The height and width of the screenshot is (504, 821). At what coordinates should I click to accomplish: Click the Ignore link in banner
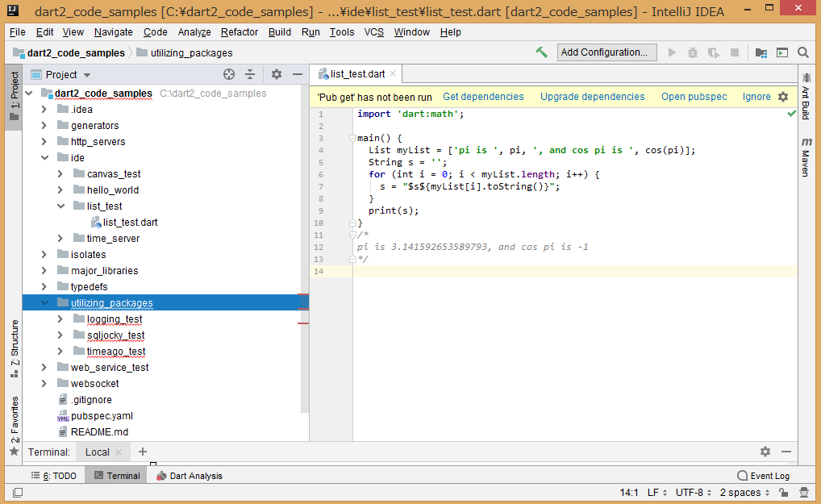coord(756,97)
